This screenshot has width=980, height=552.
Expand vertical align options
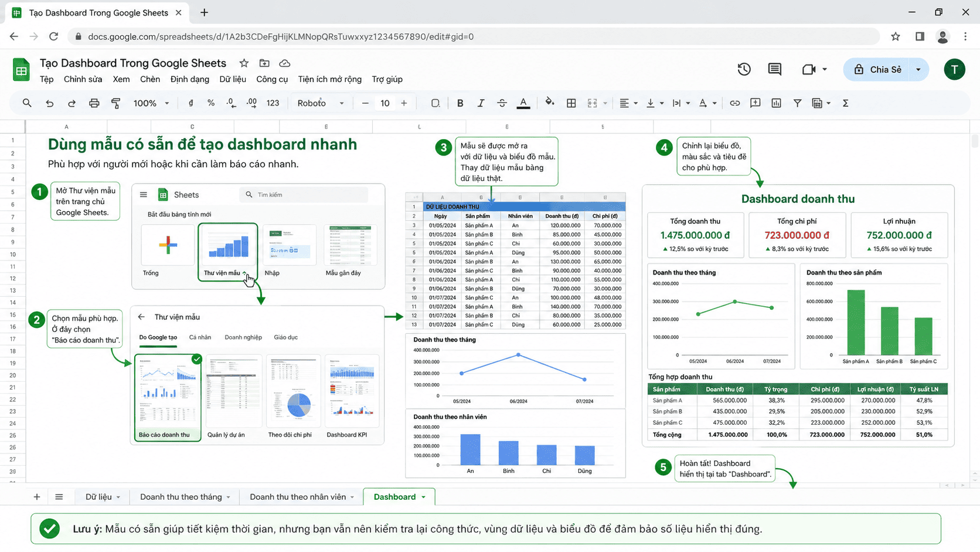point(662,103)
